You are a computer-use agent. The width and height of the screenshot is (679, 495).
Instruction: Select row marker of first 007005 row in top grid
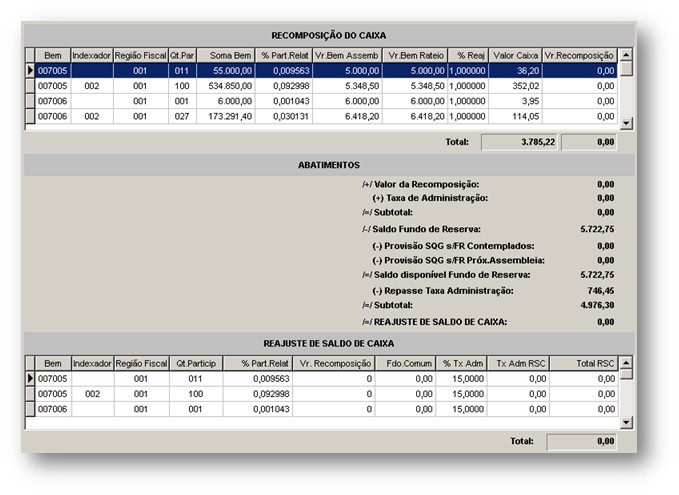(x=30, y=71)
